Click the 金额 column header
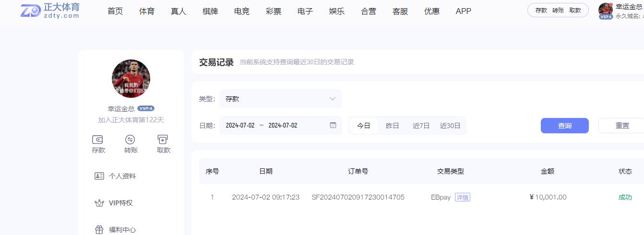 point(548,171)
